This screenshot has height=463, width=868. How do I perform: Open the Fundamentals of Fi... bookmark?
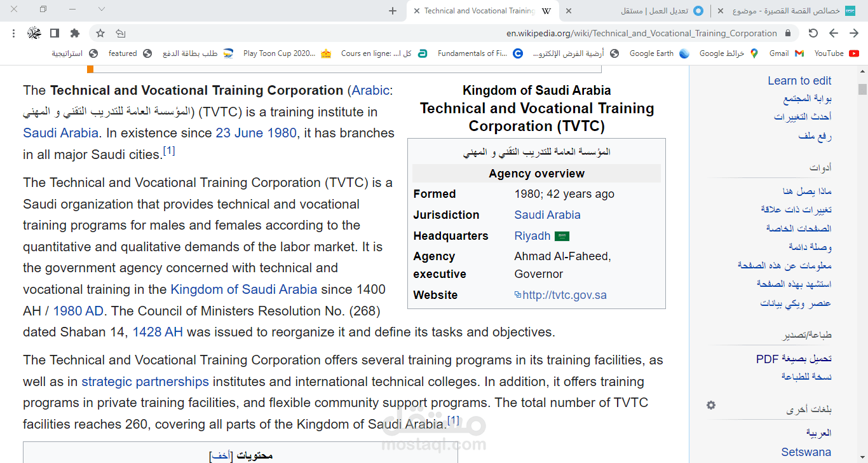[480, 53]
